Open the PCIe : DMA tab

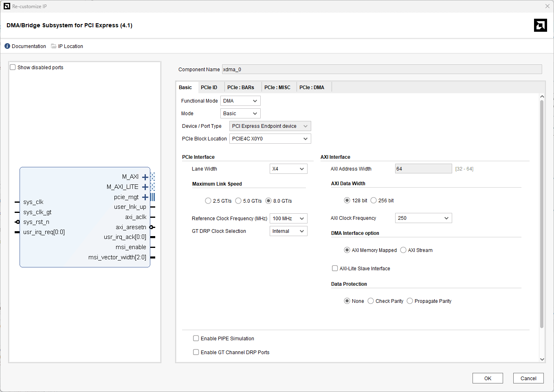[x=312, y=88]
